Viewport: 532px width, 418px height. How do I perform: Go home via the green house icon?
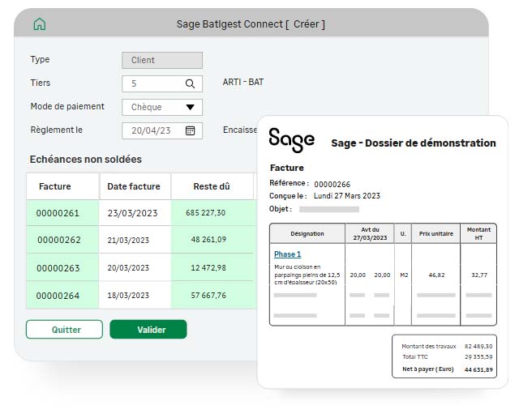click(40, 24)
